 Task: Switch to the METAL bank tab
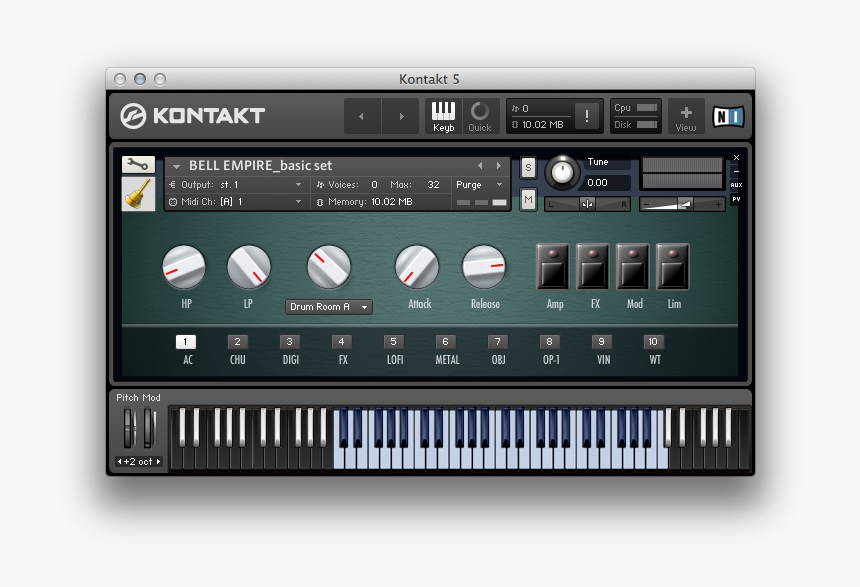445,342
